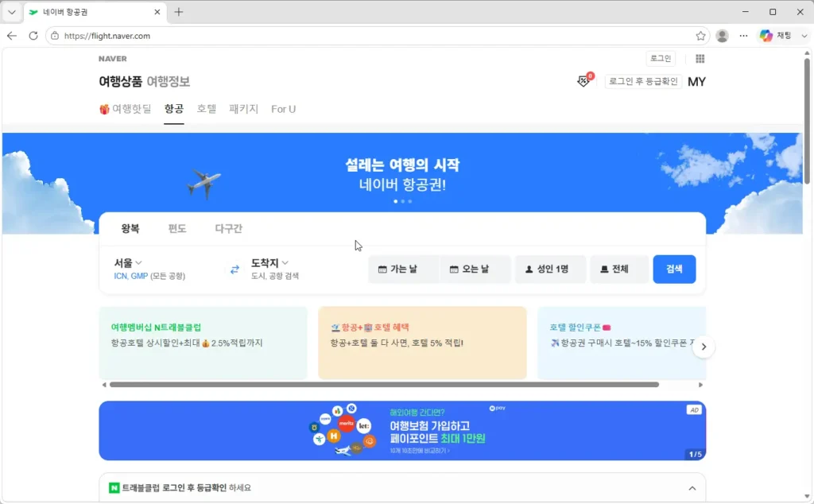The width and height of the screenshot is (814, 504).
Task: Switch to the 호텔 tab
Action: (206, 109)
